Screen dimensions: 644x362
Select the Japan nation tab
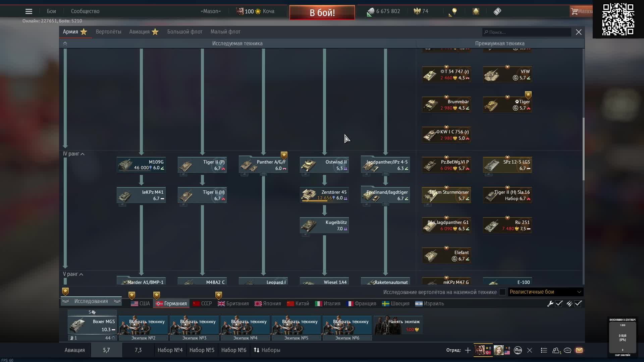point(268,304)
